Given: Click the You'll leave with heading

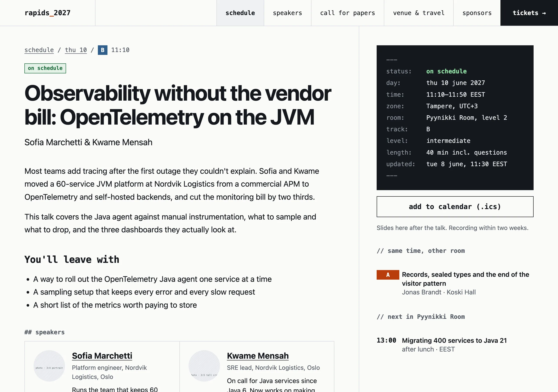Looking at the screenshot, I should coord(72,260).
